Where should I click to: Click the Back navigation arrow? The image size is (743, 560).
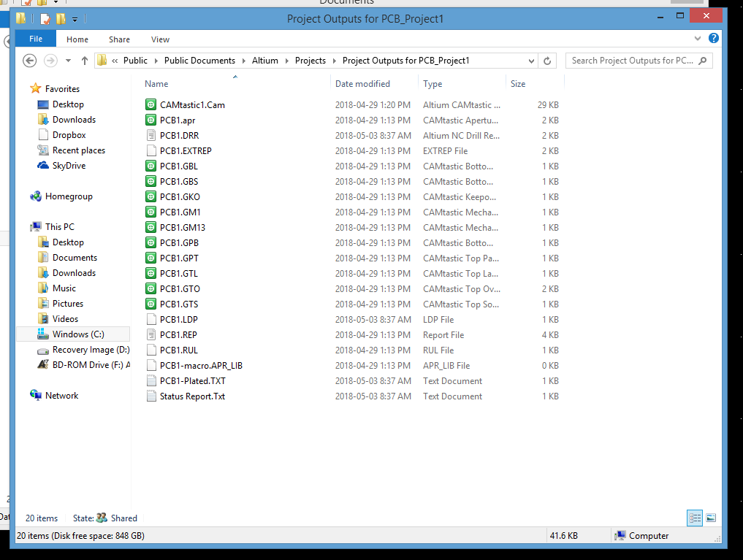click(30, 61)
